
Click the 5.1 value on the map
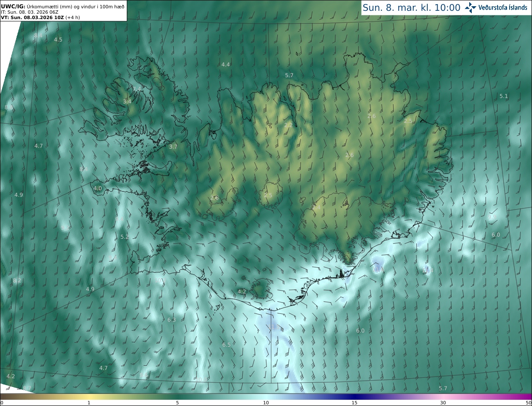coord(504,96)
